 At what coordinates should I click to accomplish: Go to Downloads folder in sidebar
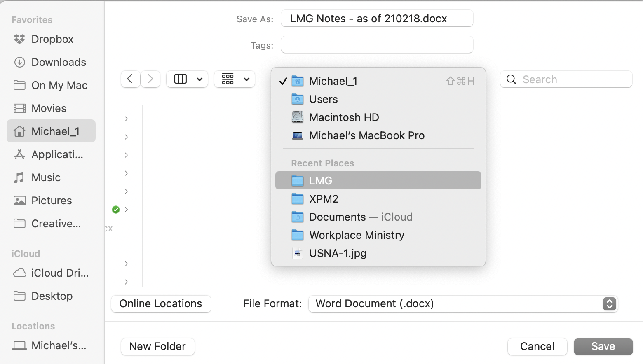click(51, 62)
